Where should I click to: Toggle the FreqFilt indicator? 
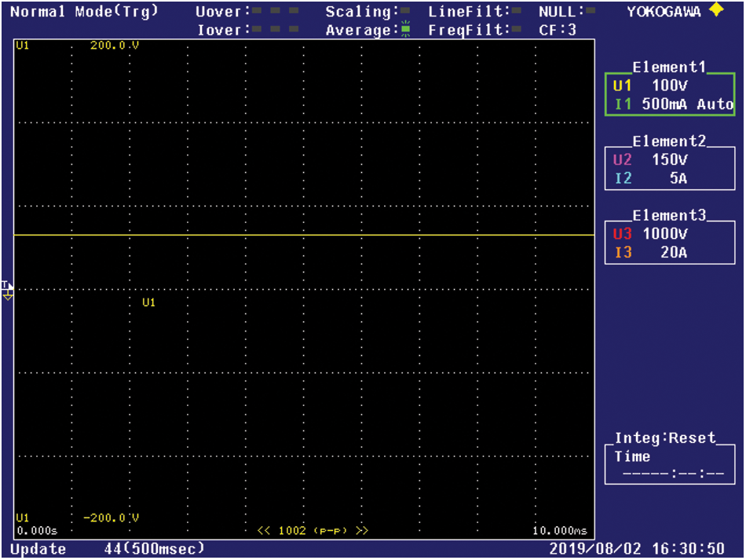pyautogui.click(x=518, y=30)
